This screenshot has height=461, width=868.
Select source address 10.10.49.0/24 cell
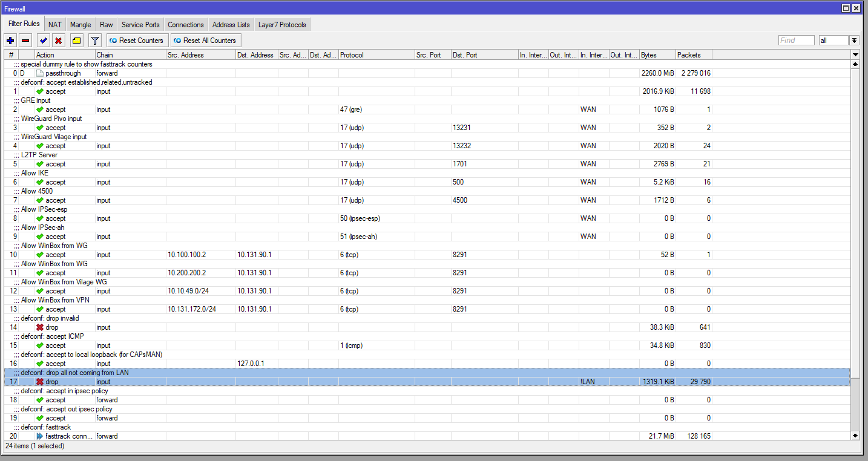201,291
